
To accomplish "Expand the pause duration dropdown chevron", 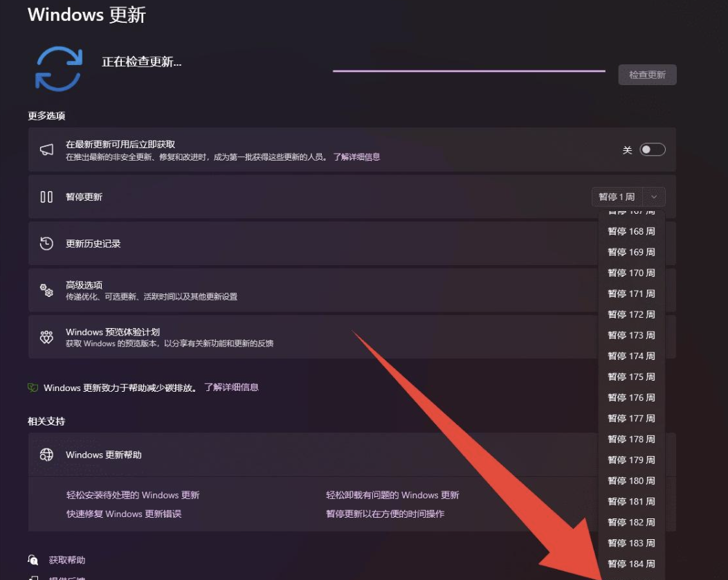I will [655, 197].
